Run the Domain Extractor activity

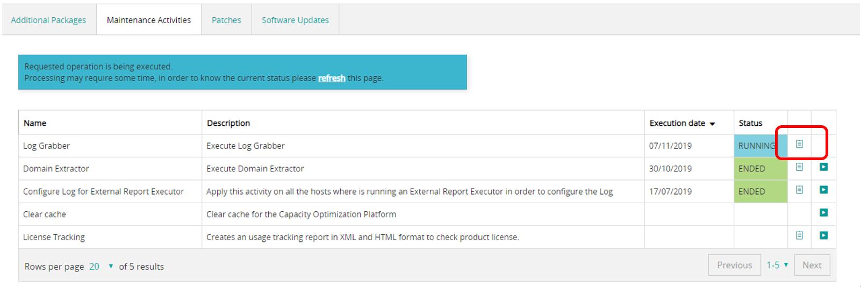pyautogui.click(x=823, y=167)
